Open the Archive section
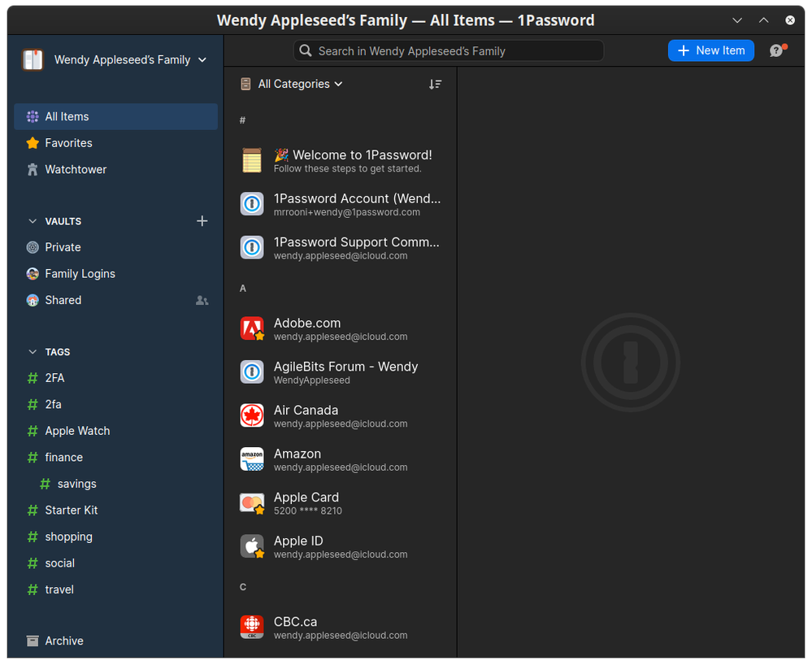The width and height of the screenshot is (812, 665). 63,641
